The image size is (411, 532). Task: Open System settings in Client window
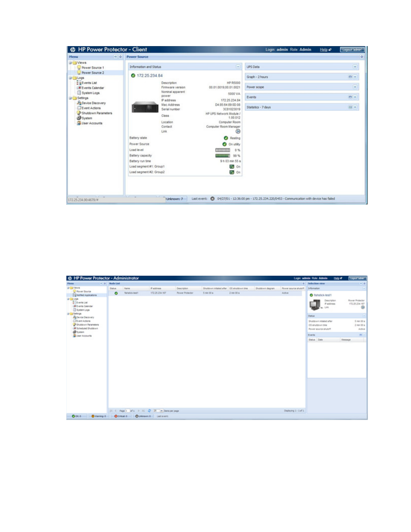coord(87,118)
